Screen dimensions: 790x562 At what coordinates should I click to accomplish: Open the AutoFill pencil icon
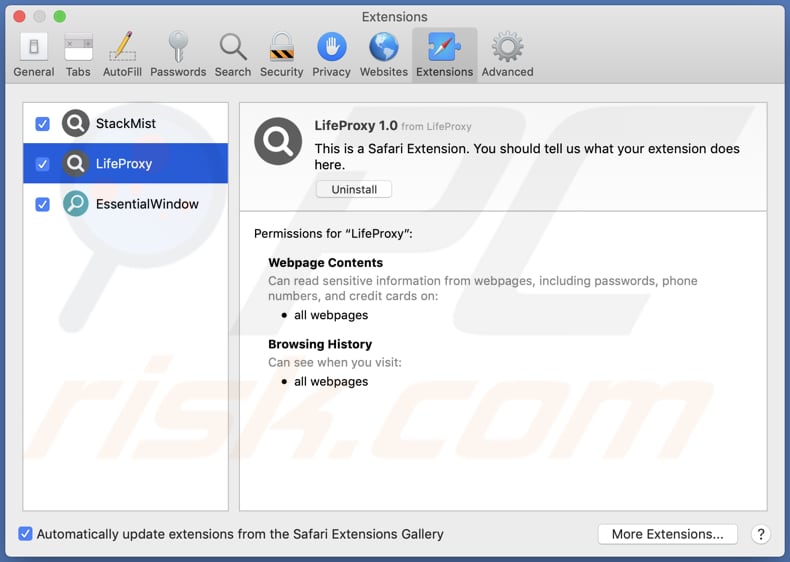coord(122,47)
